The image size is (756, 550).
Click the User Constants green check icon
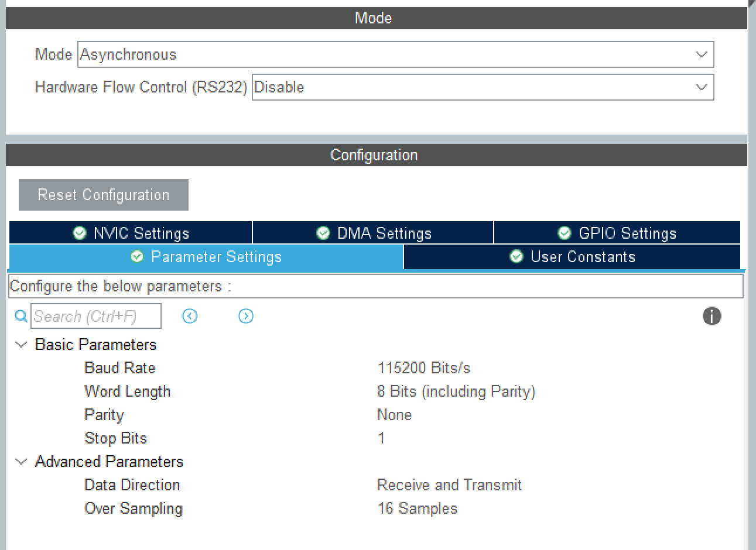(516, 257)
